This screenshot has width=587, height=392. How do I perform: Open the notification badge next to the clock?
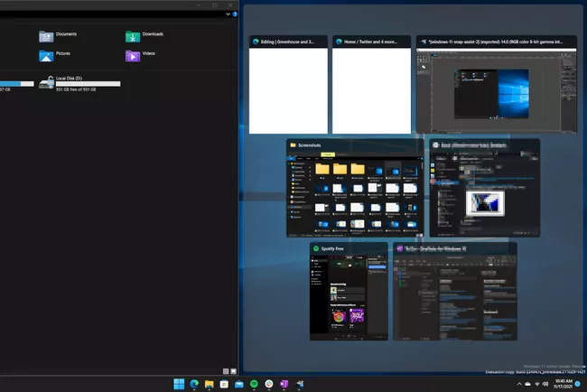(x=578, y=384)
